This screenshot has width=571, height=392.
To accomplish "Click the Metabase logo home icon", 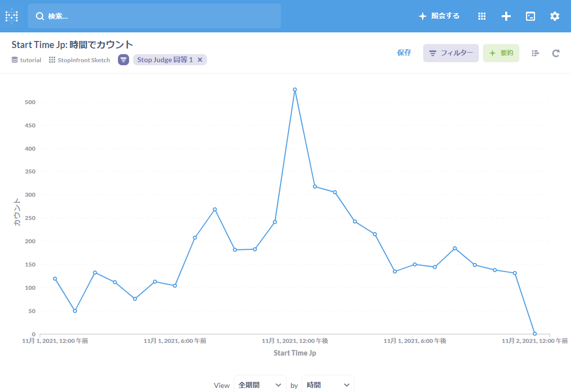I will click(12, 16).
